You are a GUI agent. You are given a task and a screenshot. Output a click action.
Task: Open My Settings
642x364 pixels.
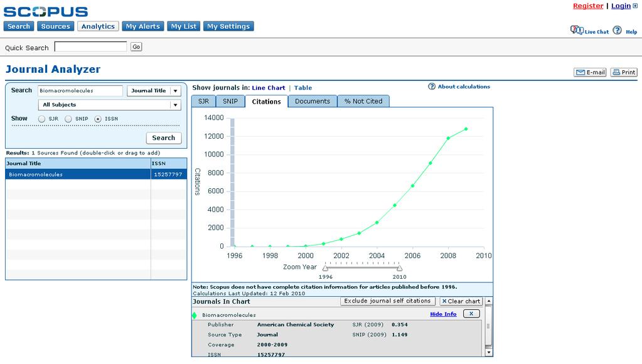pyautogui.click(x=228, y=26)
